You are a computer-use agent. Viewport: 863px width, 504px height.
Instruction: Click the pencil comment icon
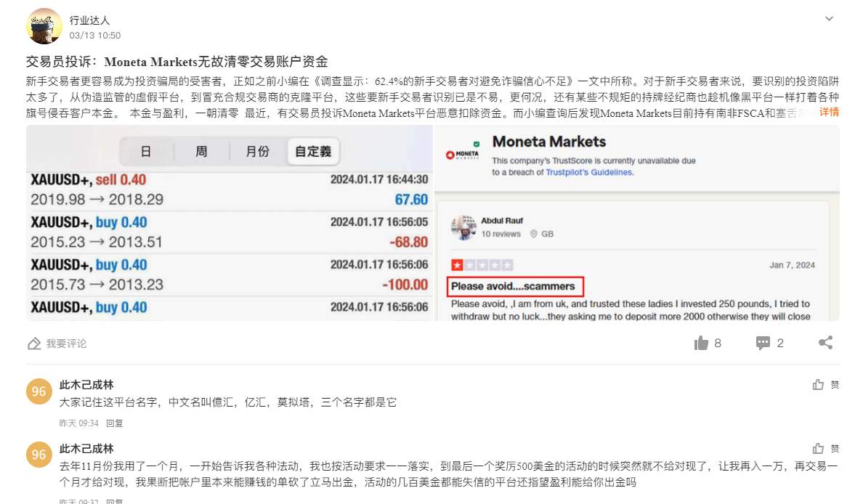[x=34, y=344]
